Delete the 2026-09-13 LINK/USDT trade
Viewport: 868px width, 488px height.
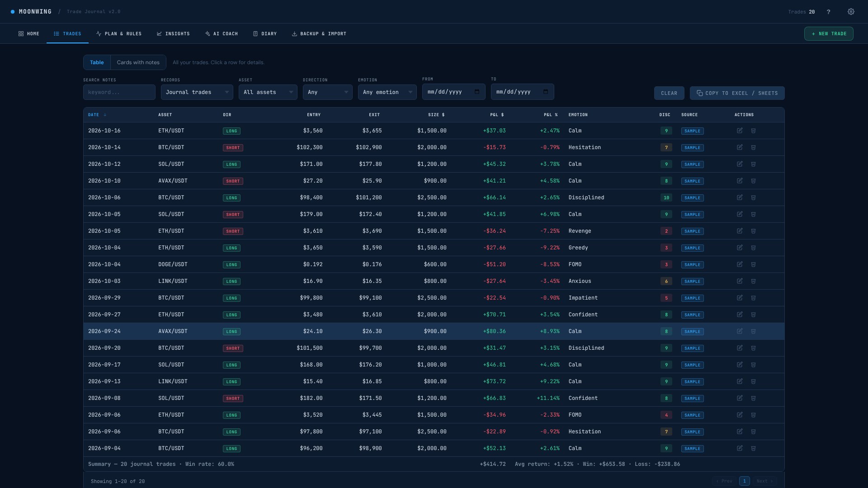[x=753, y=381]
